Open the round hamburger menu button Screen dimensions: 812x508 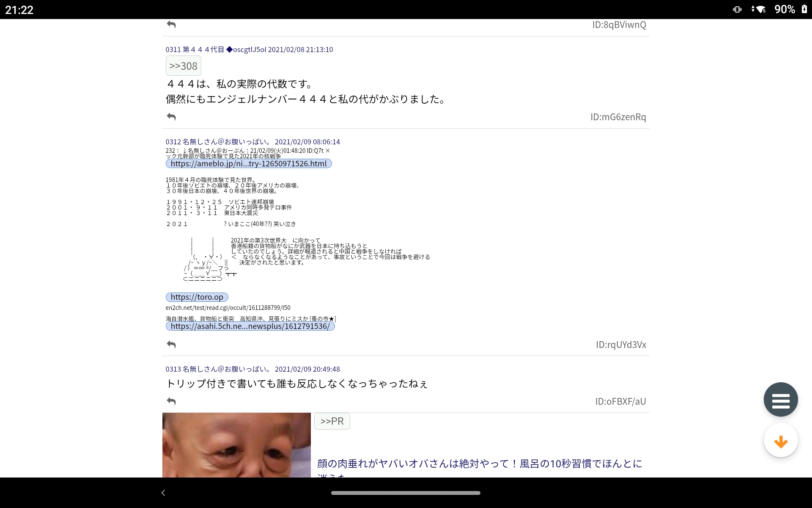(x=781, y=400)
